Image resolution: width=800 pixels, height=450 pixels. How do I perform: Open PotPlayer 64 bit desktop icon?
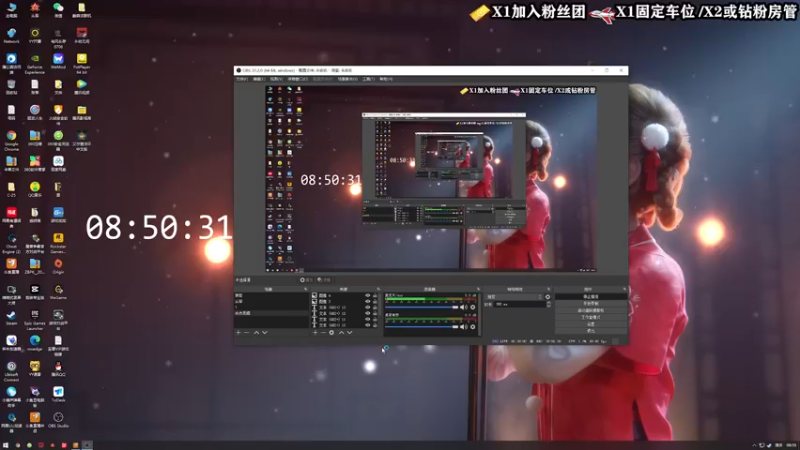click(82, 64)
